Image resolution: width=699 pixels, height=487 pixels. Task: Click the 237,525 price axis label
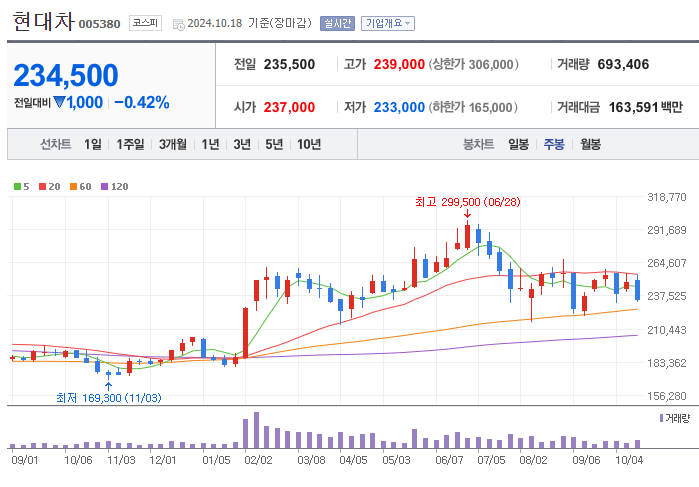[x=667, y=296]
